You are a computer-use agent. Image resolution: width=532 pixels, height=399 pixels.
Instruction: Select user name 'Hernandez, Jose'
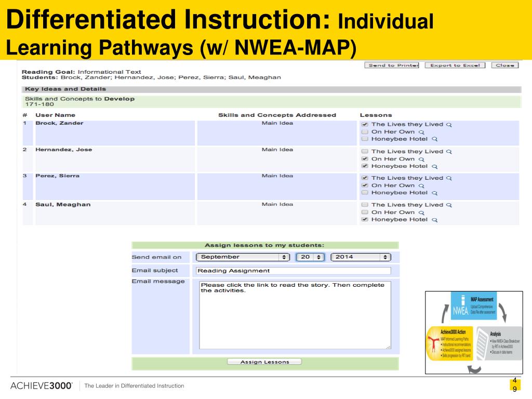click(x=64, y=150)
